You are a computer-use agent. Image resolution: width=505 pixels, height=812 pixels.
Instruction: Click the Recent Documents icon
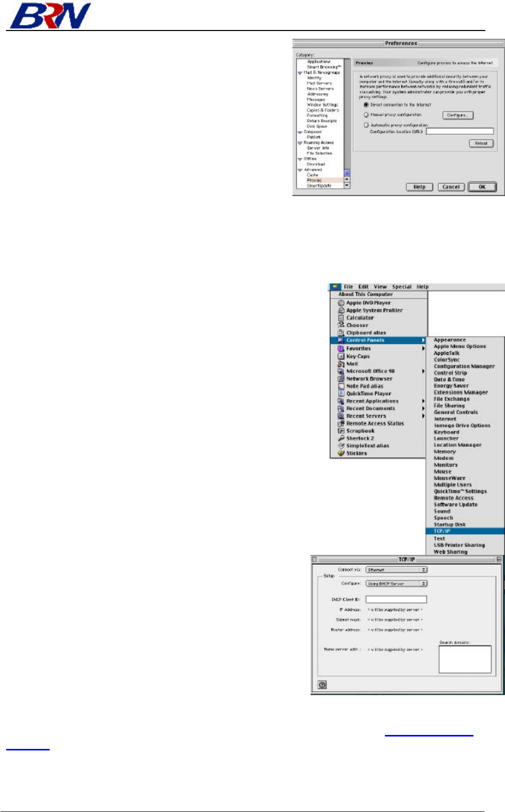click(x=341, y=409)
